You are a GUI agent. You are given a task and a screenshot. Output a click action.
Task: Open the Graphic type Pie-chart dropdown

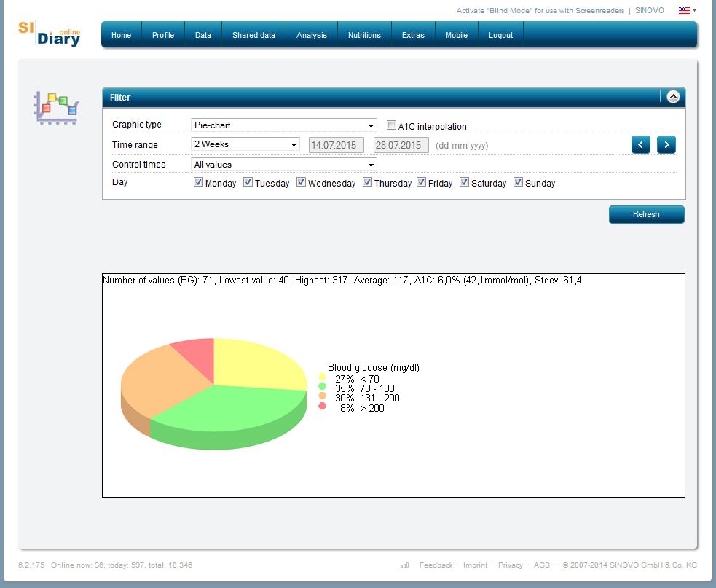(283, 125)
